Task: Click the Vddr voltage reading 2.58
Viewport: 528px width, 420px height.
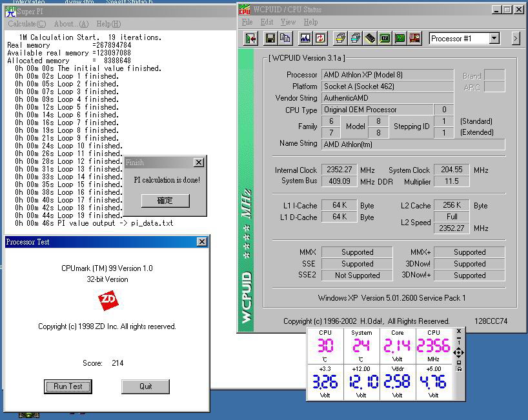Action: click(398, 382)
